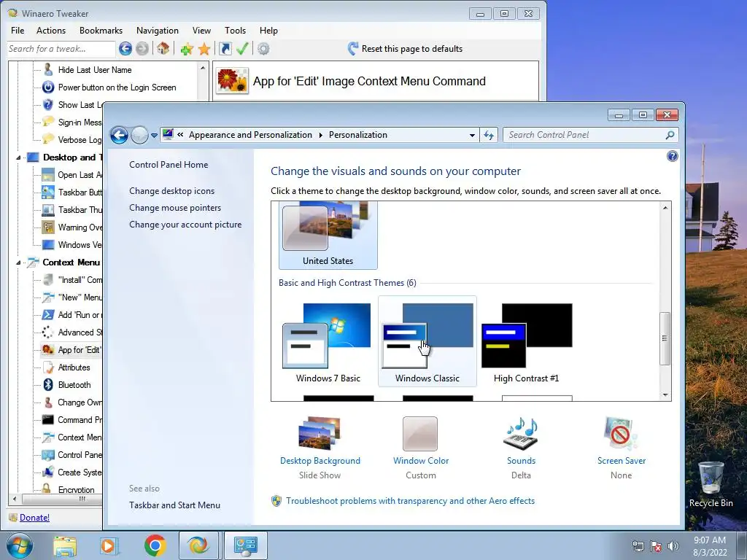The height and width of the screenshot is (560, 747).
Task: Click the Control Panel back button
Action: click(119, 135)
